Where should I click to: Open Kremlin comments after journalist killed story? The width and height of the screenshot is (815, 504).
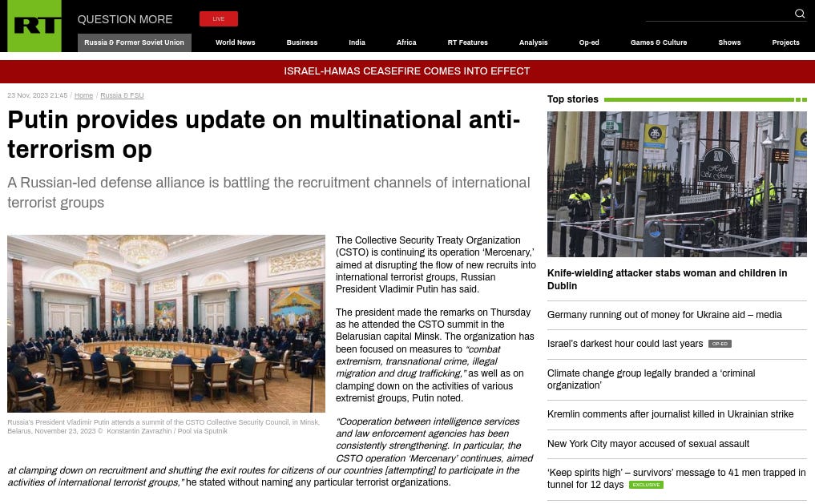click(x=670, y=414)
